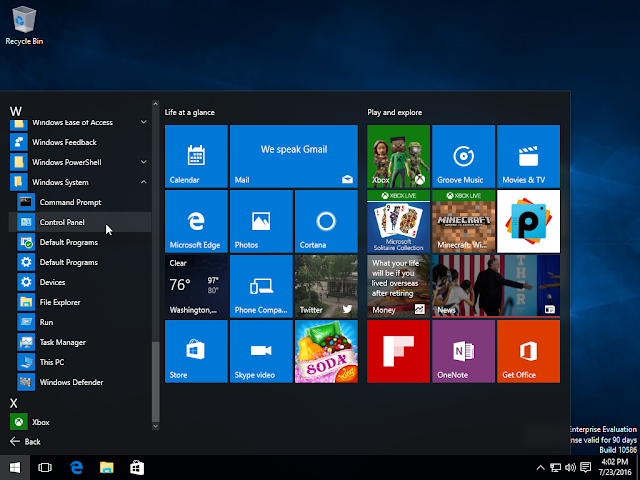Screen dimensions: 640x480
Task: Open Default Programs with the checkmark icon
Action: pos(80,242)
